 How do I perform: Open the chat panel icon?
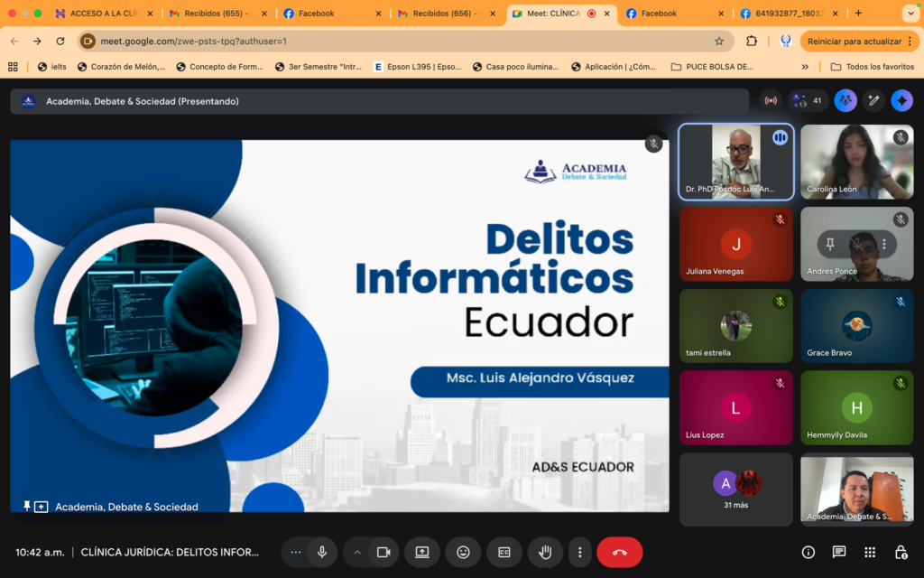click(x=839, y=552)
